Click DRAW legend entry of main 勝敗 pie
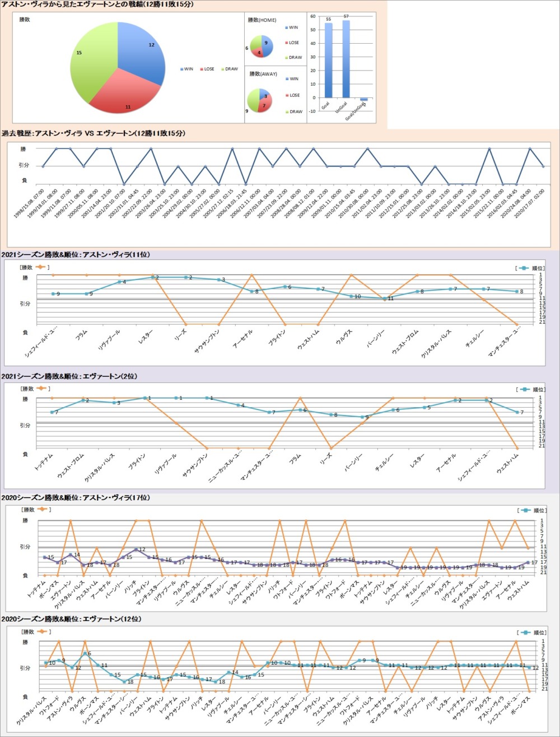 pos(228,69)
